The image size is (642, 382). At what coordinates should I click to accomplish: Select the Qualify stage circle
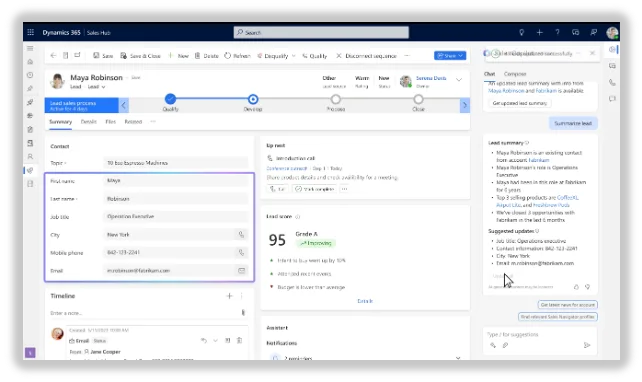pos(170,99)
